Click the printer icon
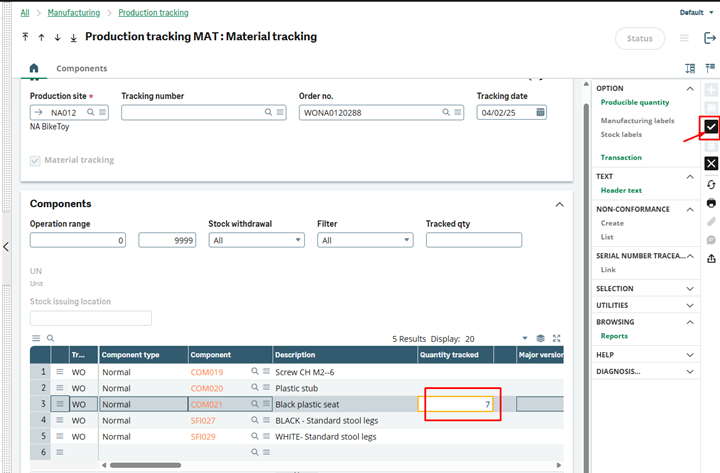The image size is (720, 473). click(x=711, y=203)
